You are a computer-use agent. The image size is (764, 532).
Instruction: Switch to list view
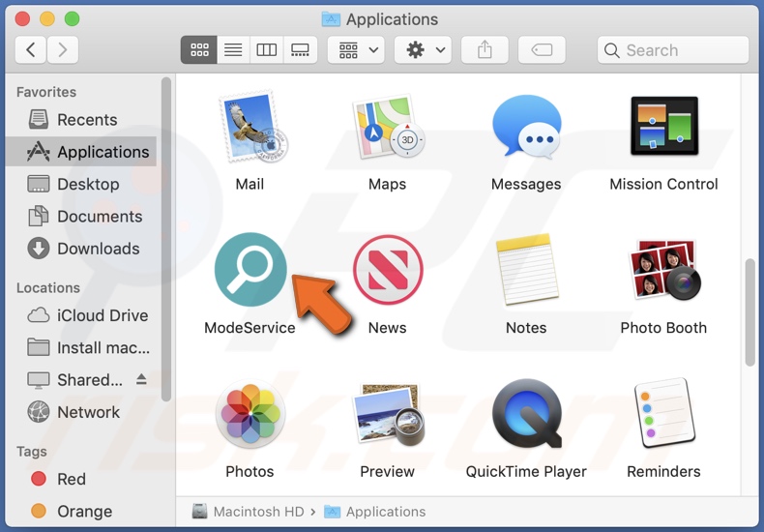pos(233,49)
